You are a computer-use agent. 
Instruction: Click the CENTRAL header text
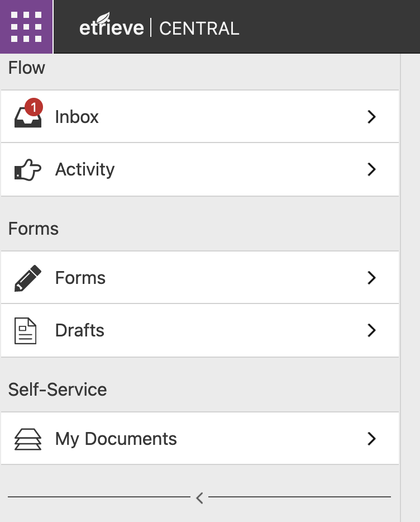pyautogui.click(x=199, y=28)
